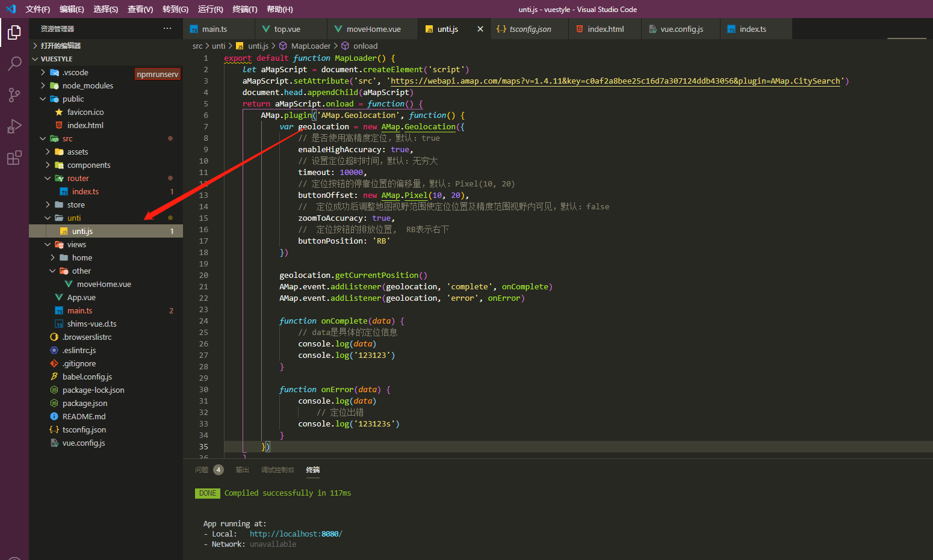Open the 文件 menu
933x560 pixels.
37,9
